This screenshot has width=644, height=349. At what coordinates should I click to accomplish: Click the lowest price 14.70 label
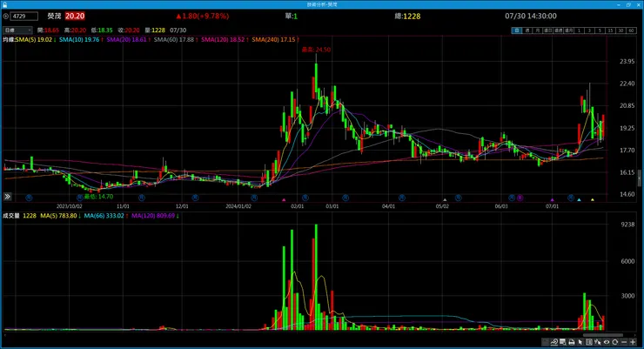click(98, 197)
